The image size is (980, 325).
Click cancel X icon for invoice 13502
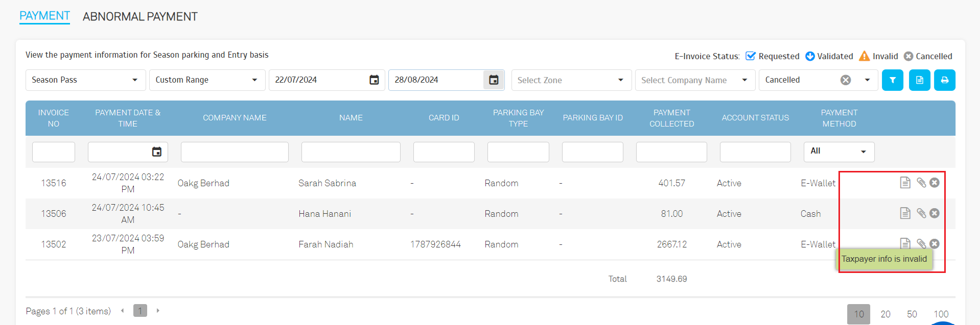tap(935, 244)
